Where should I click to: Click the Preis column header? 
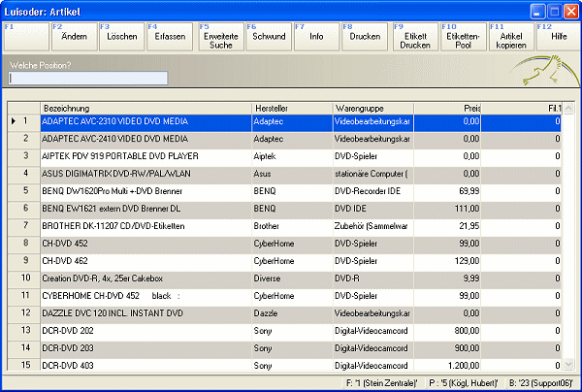pos(447,106)
